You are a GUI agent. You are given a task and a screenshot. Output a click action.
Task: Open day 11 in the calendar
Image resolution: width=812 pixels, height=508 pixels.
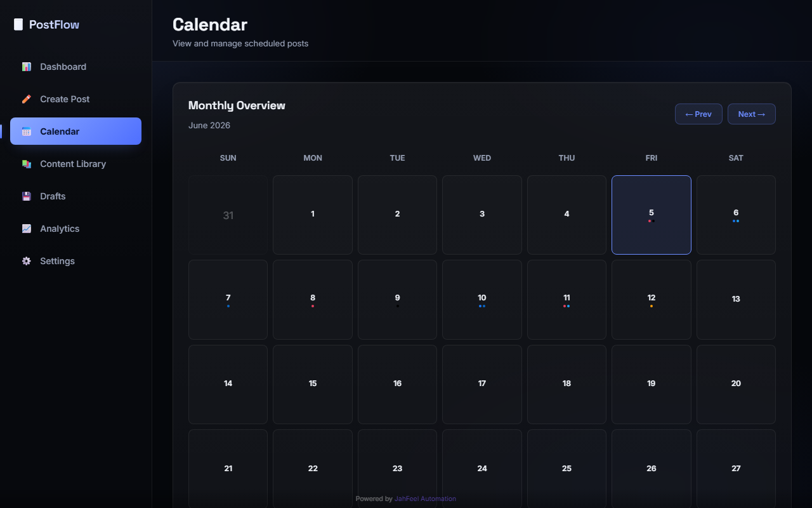(566, 300)
